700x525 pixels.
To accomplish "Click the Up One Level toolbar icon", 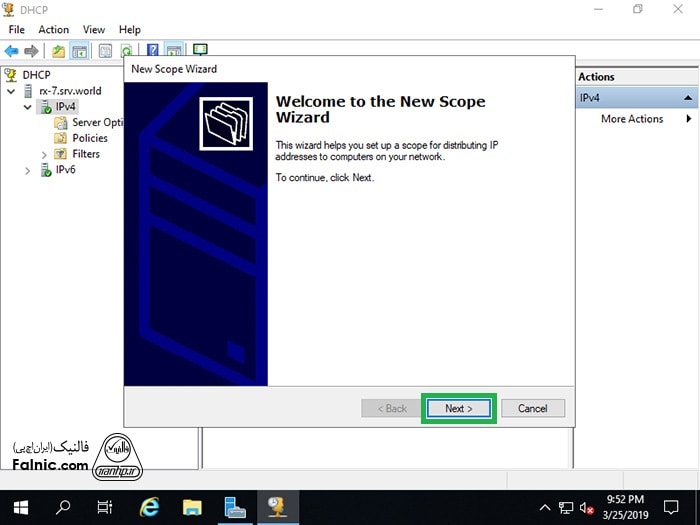I will point(58,50).
